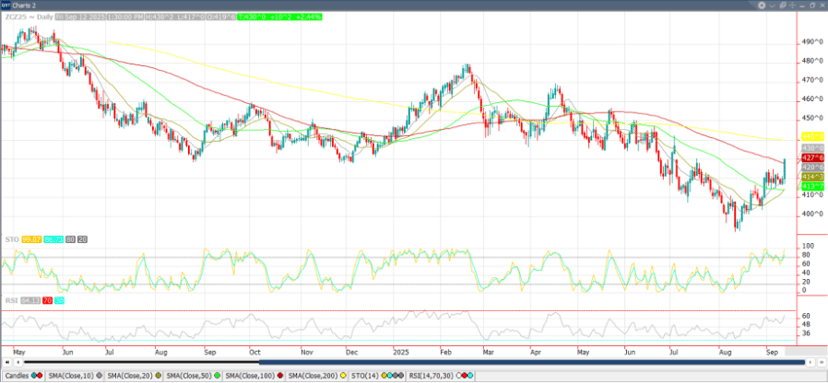The height and width of the screenshot is (383, 828).
Task: Click the green SMA 50 color dot
Action: click(217, 376)
